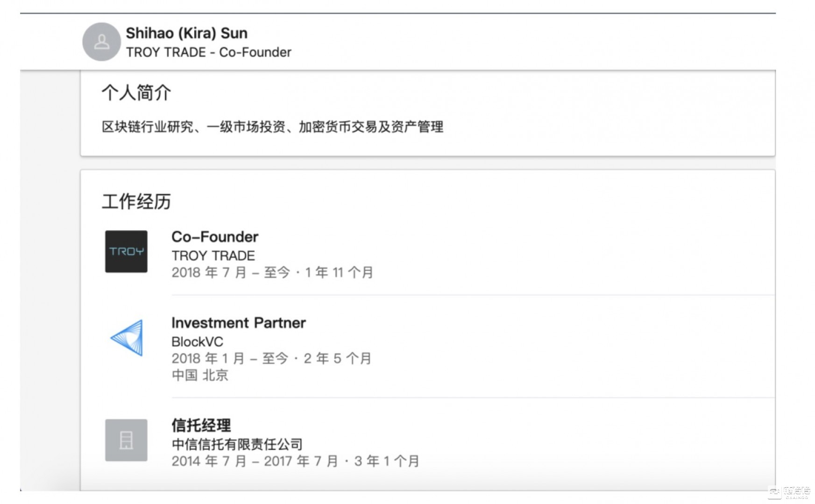Open the Investment Partner entry at BlockVC
815x504 pixels.
(x=239, y=323)
